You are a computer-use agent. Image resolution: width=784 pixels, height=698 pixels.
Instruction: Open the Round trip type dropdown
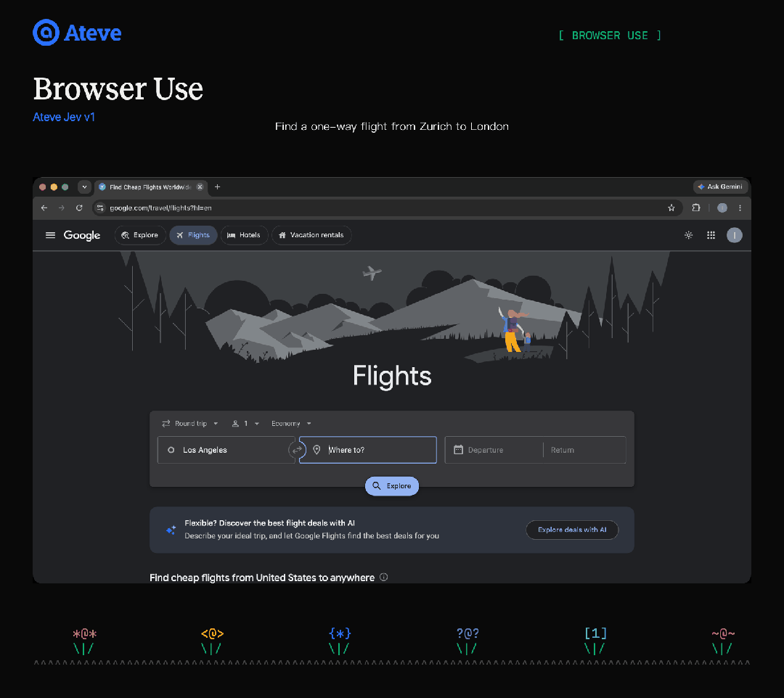(190, 423)
